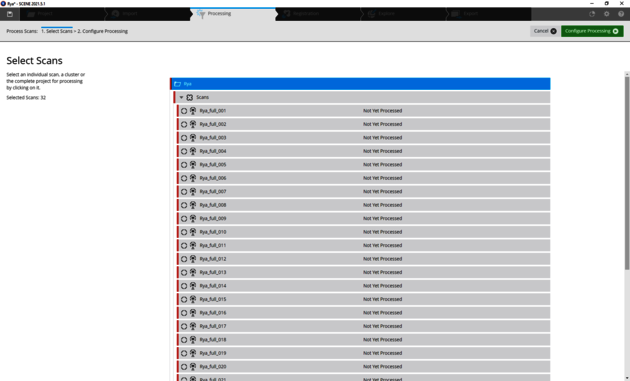Click scanner icon of Rya_full_006
This screenshot has height=381, width=630.
click(193, 178)
